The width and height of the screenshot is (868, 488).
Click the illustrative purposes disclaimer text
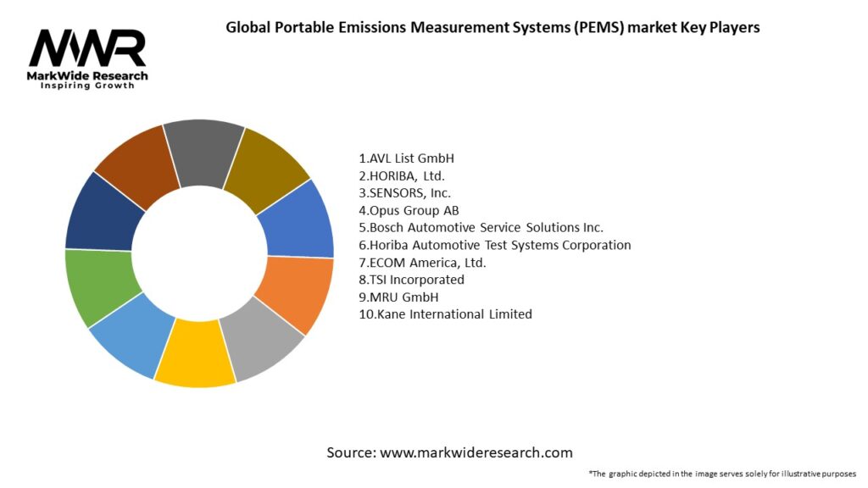[721, 473]
